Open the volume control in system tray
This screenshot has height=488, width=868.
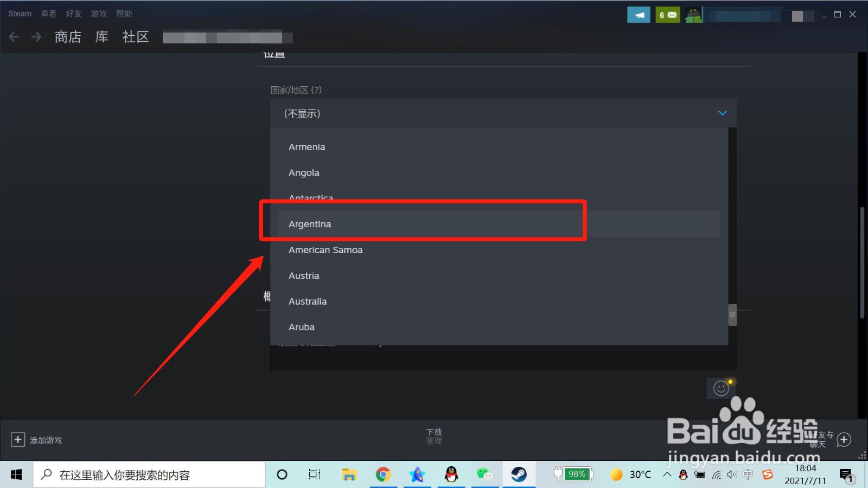(x=731, y=474)
